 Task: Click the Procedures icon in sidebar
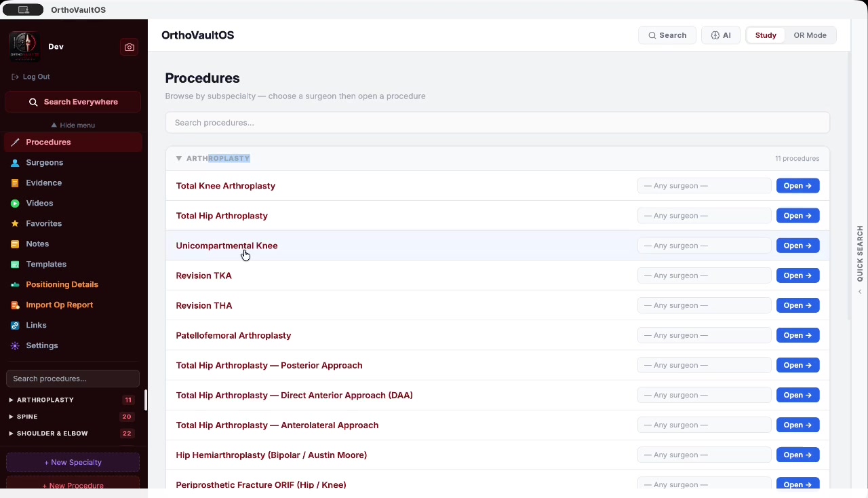coord(15,142)
